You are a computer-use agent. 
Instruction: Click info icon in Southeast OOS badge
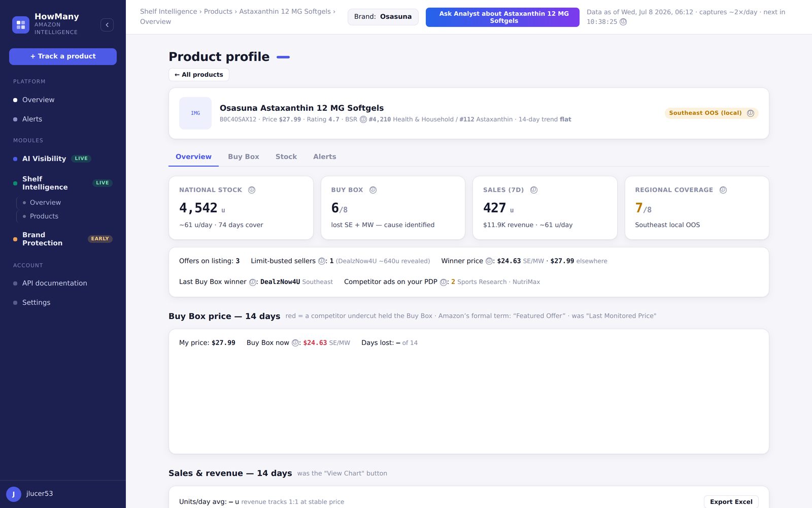tap(751, 113)
